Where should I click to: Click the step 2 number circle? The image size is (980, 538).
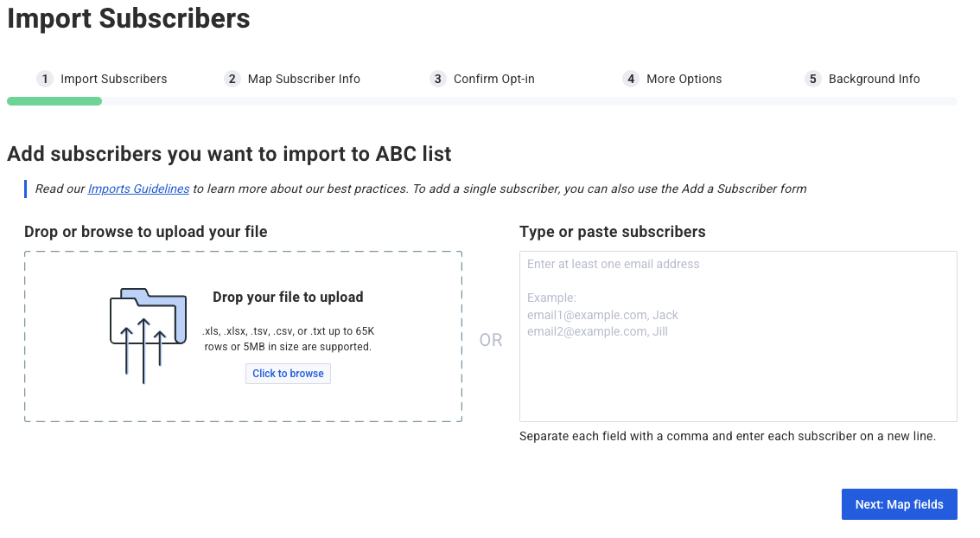click(232, 79)
